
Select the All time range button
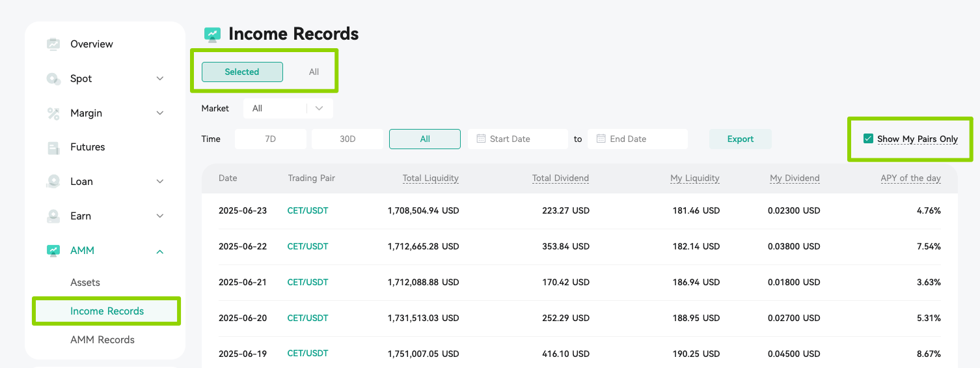click(x=425, y=139)
